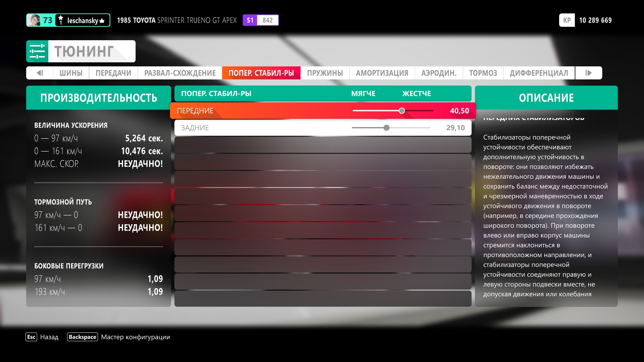
Task: Switch to the Передачи tab
Action: point(113,73)
